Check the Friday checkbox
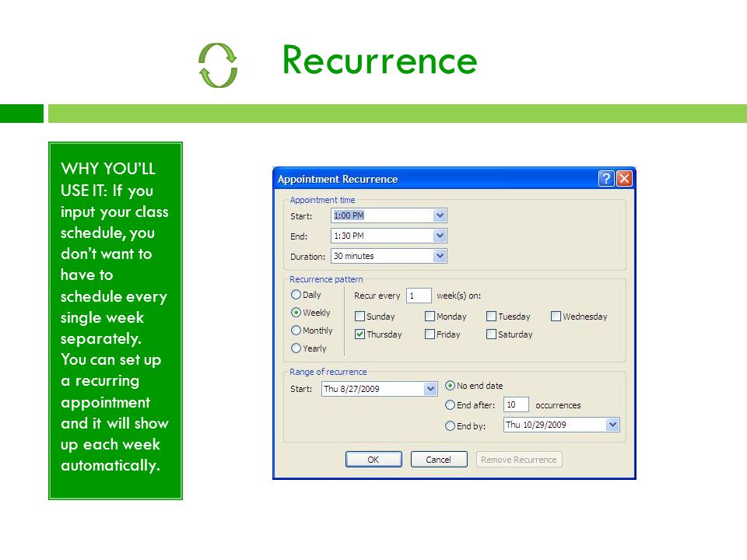Viewport: 747px width, 560px height. coord(430,334)
